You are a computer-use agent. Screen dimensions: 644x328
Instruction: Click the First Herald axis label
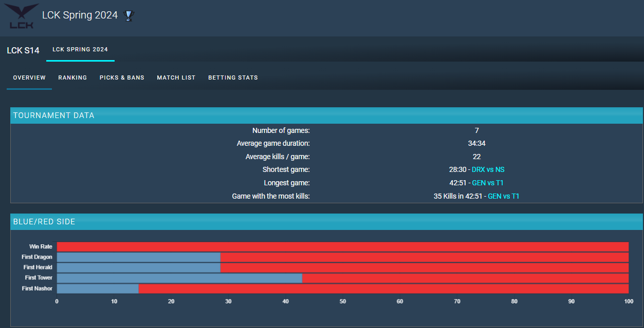click(x=38, y=268)
